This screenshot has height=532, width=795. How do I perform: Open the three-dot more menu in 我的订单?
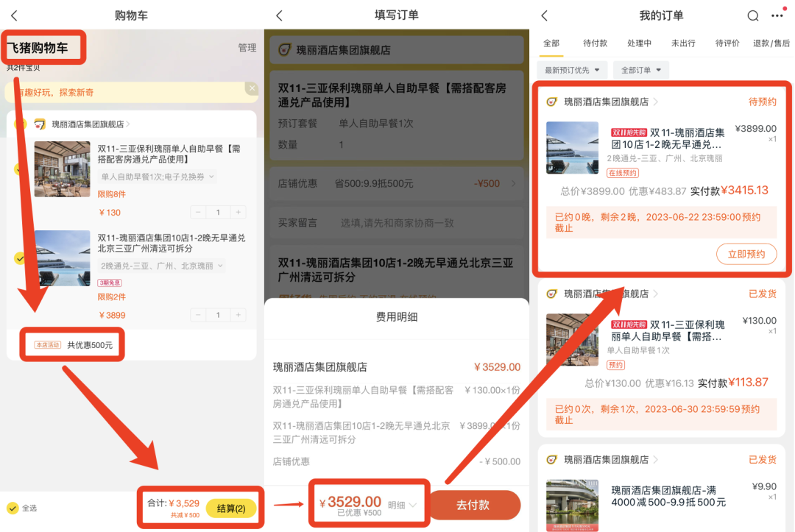coord(777,15)
